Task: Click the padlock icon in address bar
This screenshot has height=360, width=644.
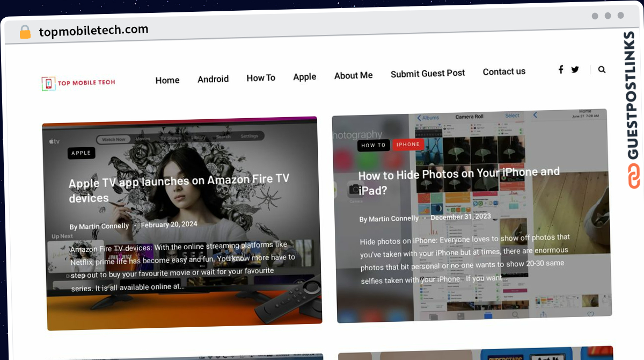Action: click(25, 32)
